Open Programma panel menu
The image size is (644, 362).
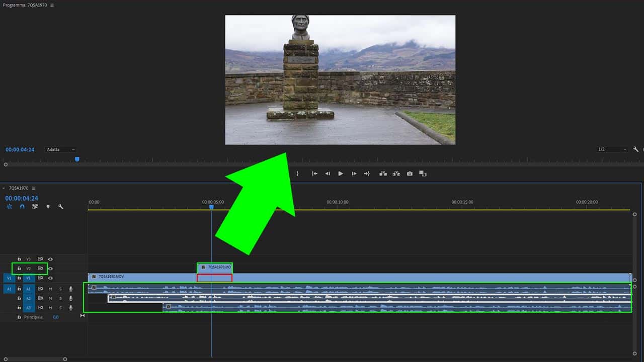tap(52, 5)
